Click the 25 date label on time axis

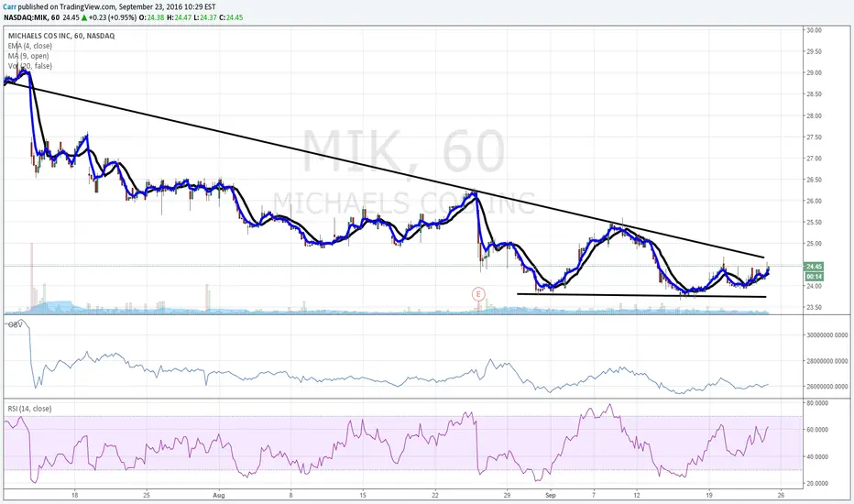[146, 495]
